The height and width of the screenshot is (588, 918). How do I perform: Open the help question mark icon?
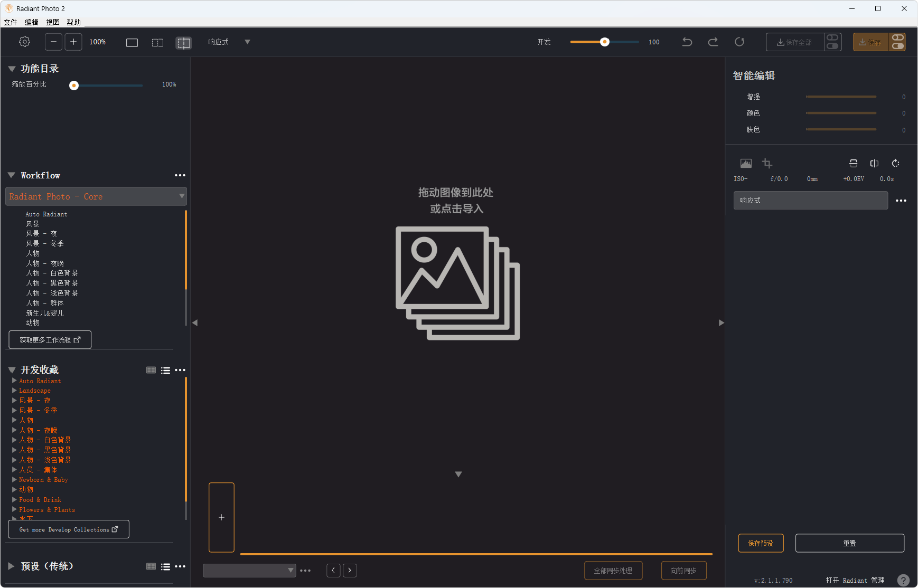(x=903, y=580)
